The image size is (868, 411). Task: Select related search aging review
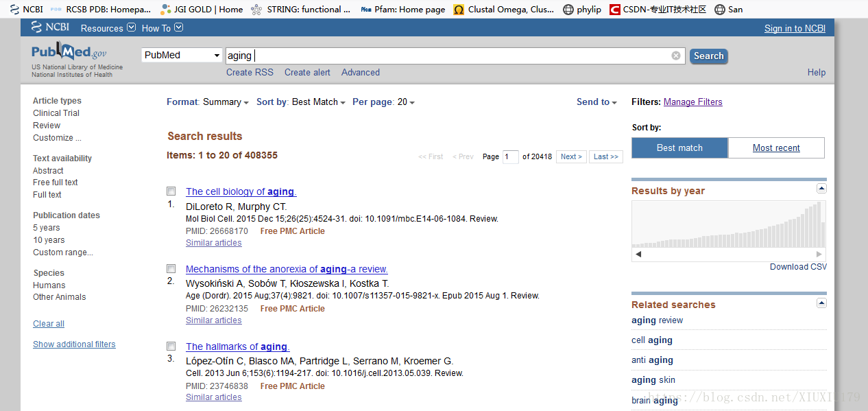[x=658, y=320]
